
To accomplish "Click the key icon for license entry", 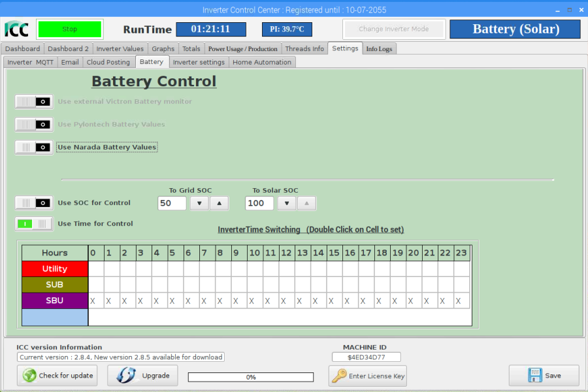I will click(339, 376).
